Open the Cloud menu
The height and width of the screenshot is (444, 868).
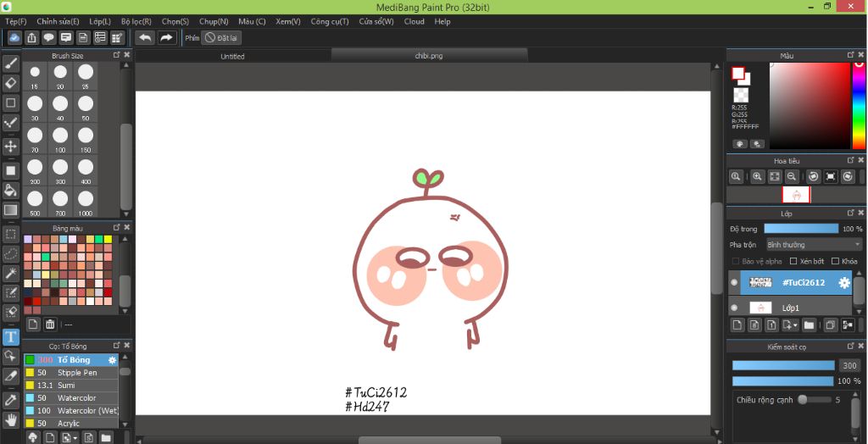tap(414, 21)
